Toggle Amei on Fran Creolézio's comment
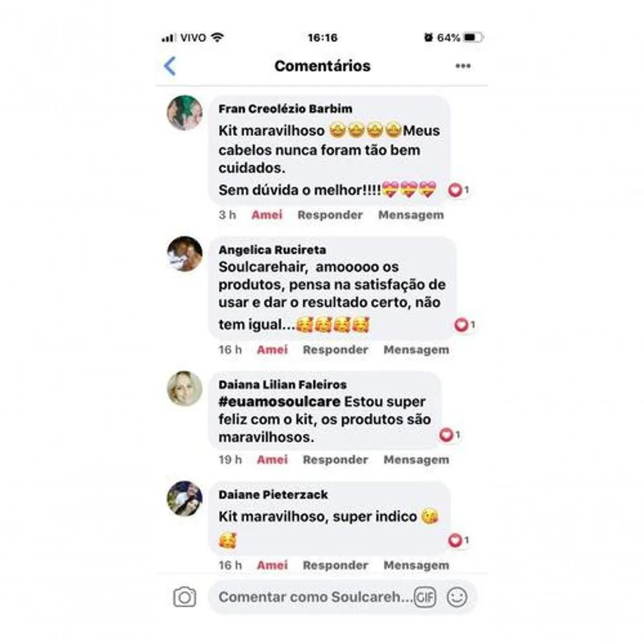 [267, 215]
